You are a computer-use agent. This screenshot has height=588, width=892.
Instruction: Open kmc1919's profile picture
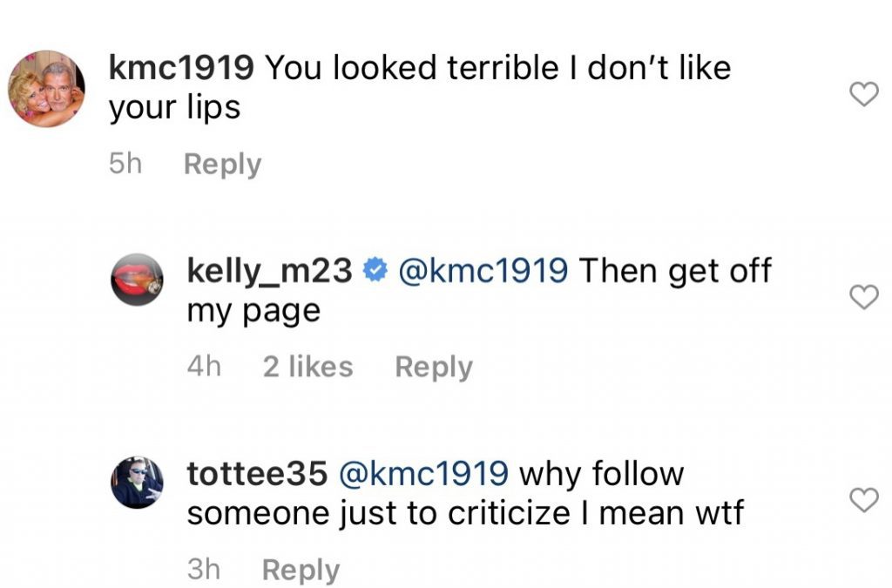(x=47, y=89)
